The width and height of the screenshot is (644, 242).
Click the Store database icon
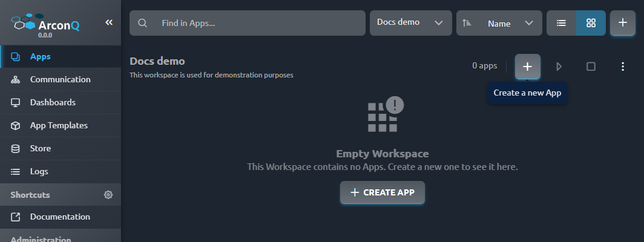[x=15, y=149]
